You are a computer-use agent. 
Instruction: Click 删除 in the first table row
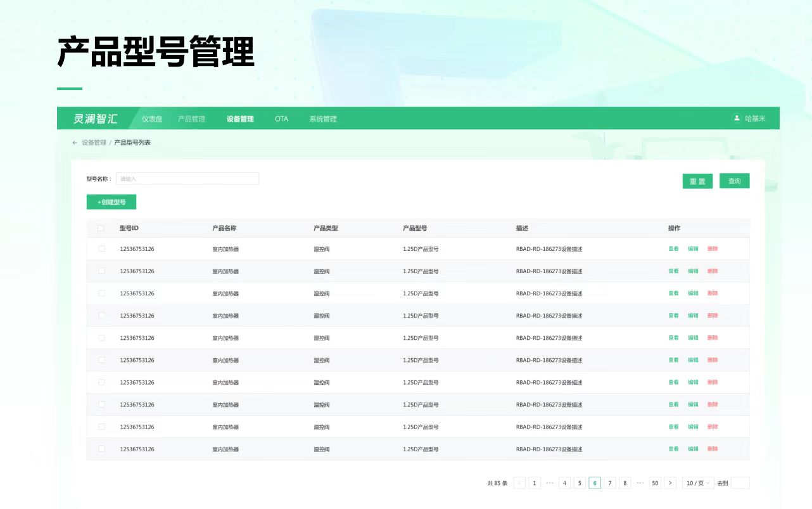click(x=713, y=248)
